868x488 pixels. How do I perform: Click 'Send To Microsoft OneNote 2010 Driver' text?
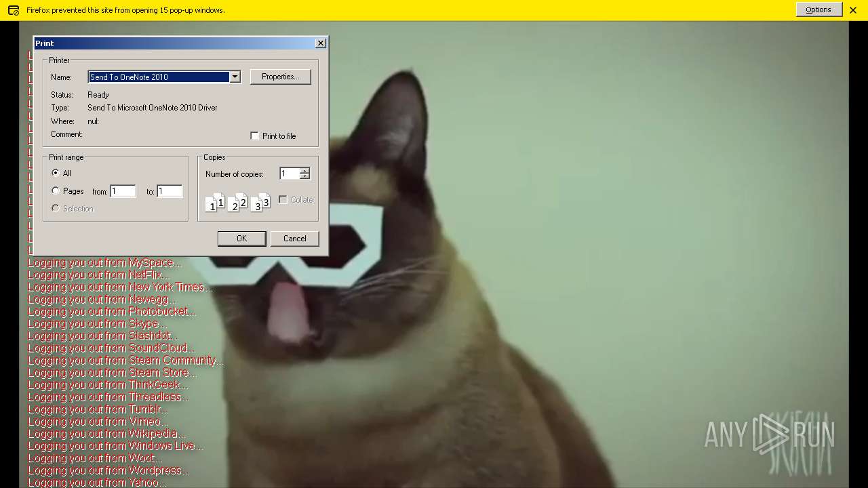click(153, 108)
